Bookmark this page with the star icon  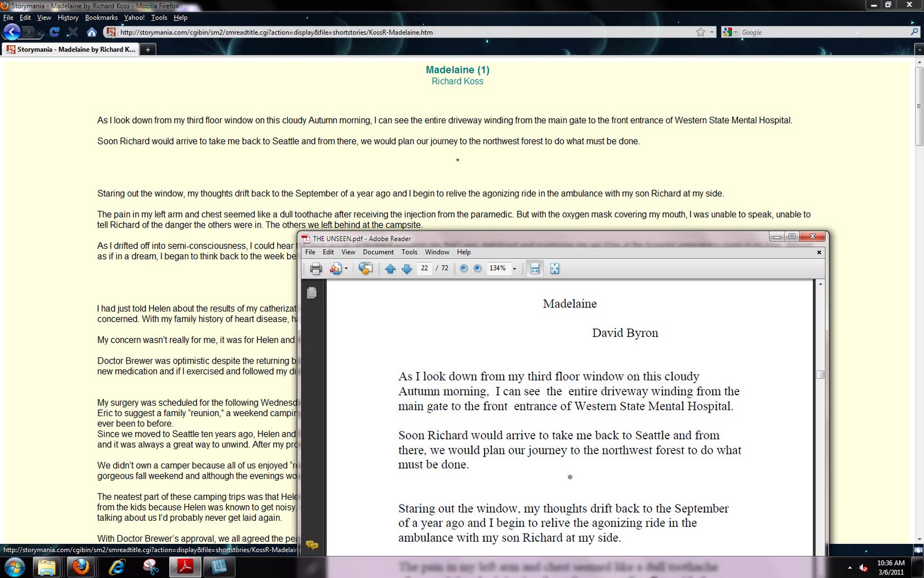coord(701,32)
